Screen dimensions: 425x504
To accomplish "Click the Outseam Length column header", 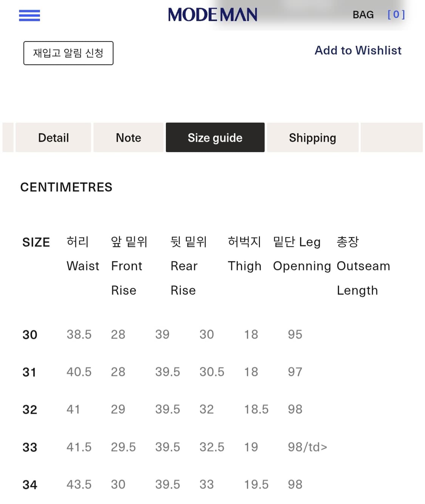I will [363, 266].
